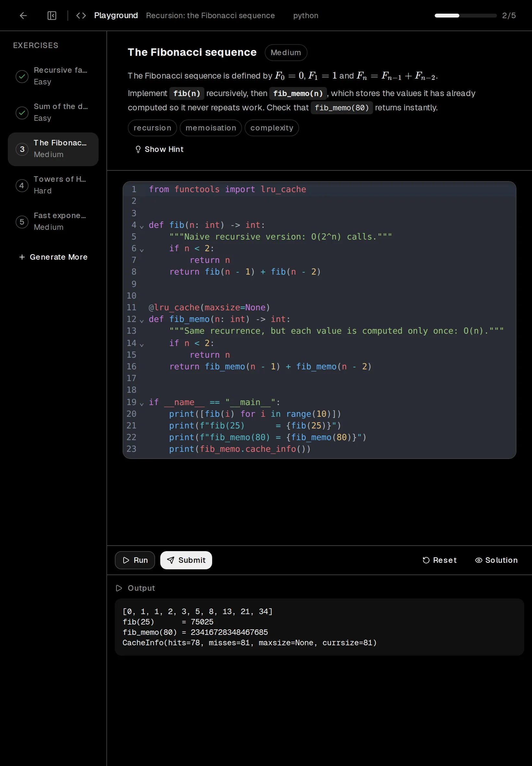532x766 pixels.
Task: Click the number 4 badge for Towers exercise
Action: point(22,185)
